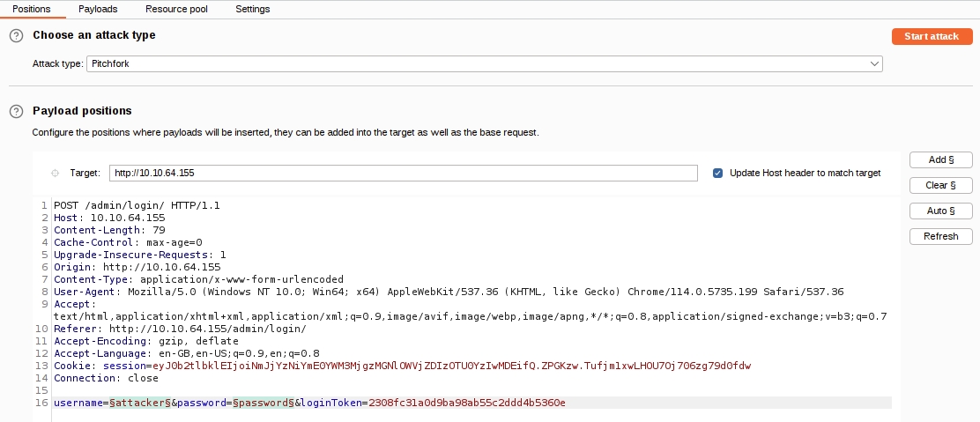Image resolution: width=980 pixels, height=422 pixels.
Task: Open help for Choose an attack type
Action: 16,36
